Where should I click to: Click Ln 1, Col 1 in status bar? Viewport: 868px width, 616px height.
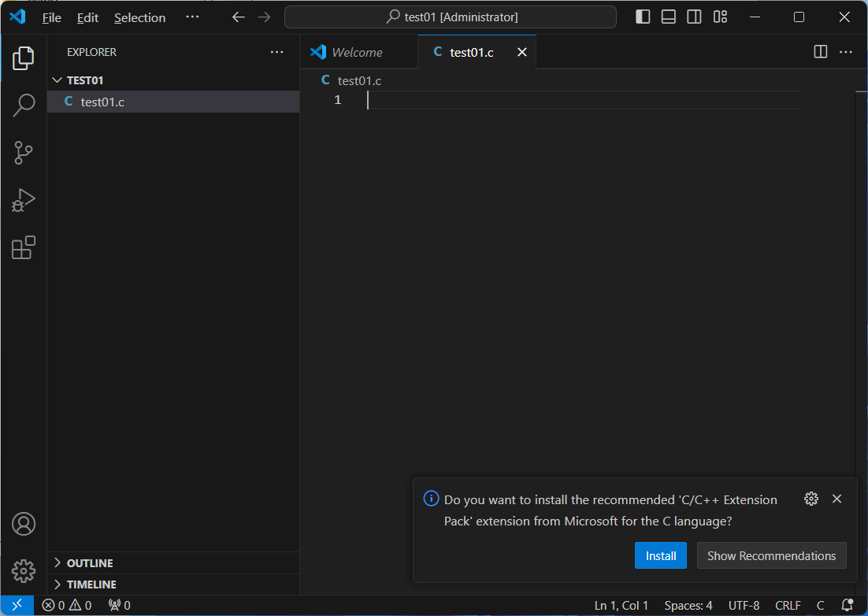[621, 606]
